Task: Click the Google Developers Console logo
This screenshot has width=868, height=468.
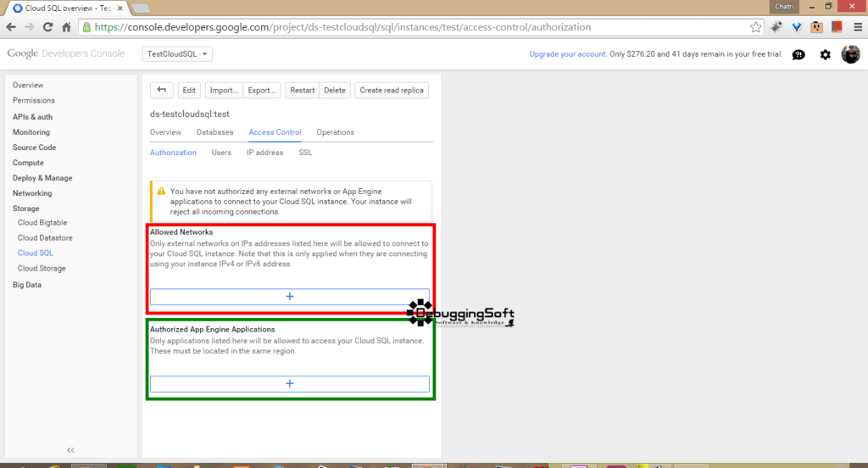Action: (x=66, y=53)
